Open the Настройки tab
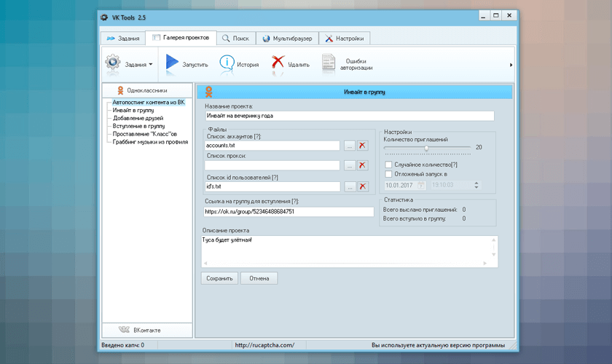Screen dimensions: 612x364 click(x=344, y=39)
